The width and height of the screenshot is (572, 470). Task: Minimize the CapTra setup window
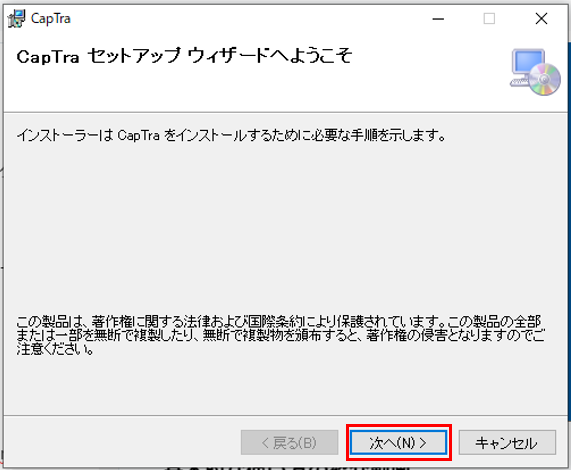(438, 19)
